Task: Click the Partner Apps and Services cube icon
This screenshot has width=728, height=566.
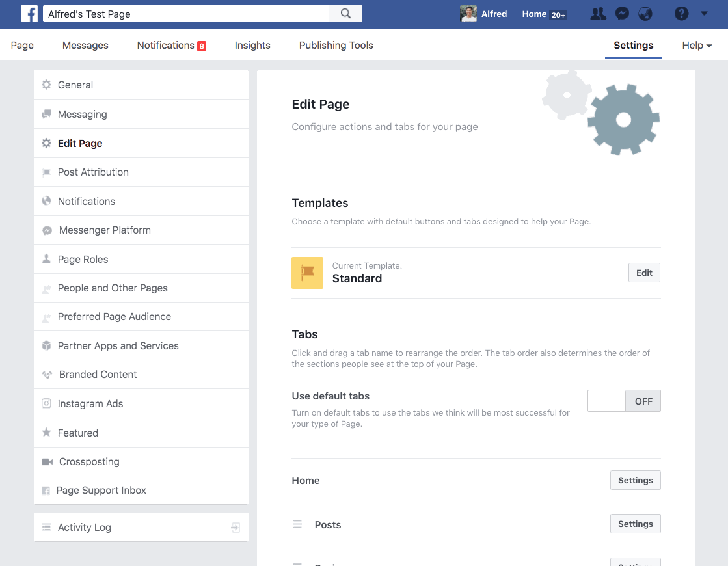Action: pos(46,345)
